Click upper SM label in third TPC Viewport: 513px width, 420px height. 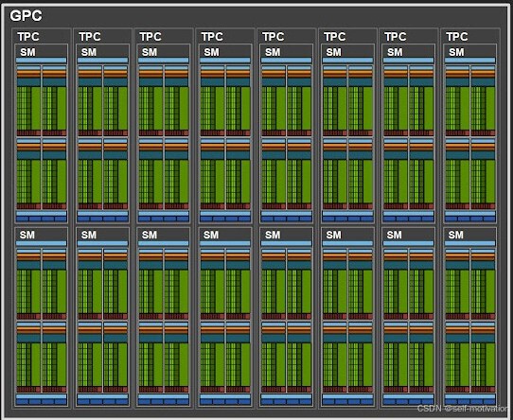[150, 52]
